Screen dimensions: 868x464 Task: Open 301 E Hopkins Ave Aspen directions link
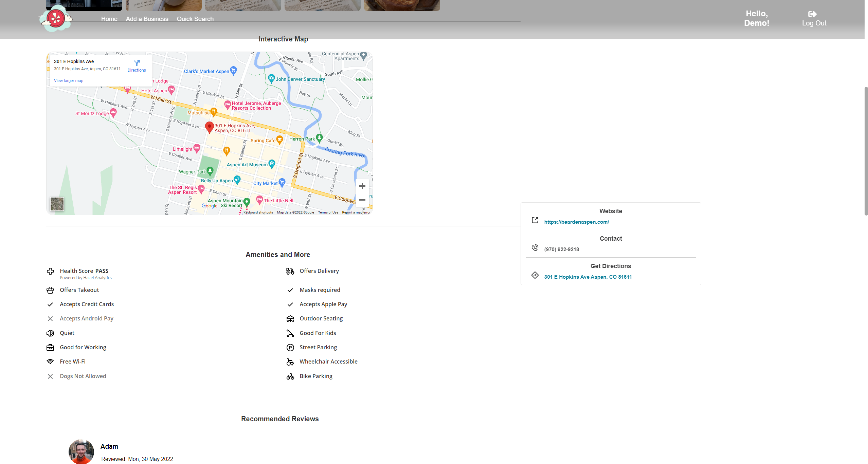[x=588, y=277]
